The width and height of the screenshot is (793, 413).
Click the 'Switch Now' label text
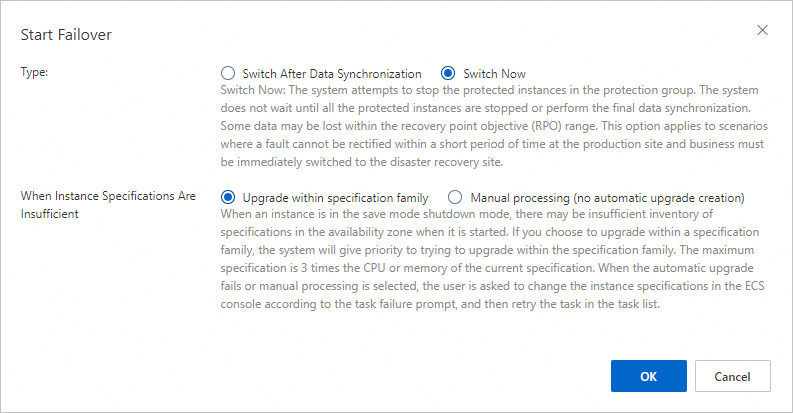[494, 73]
